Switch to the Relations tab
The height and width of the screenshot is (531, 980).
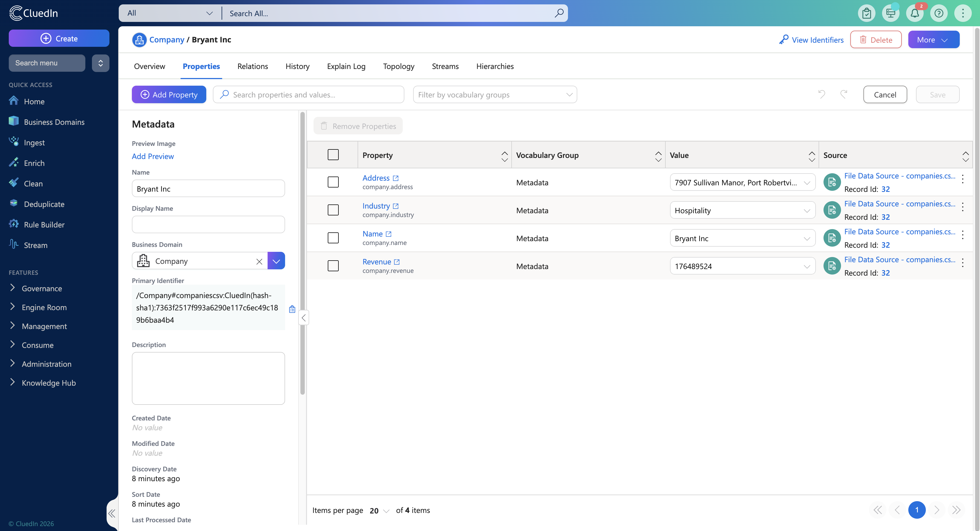coord(252,66)
